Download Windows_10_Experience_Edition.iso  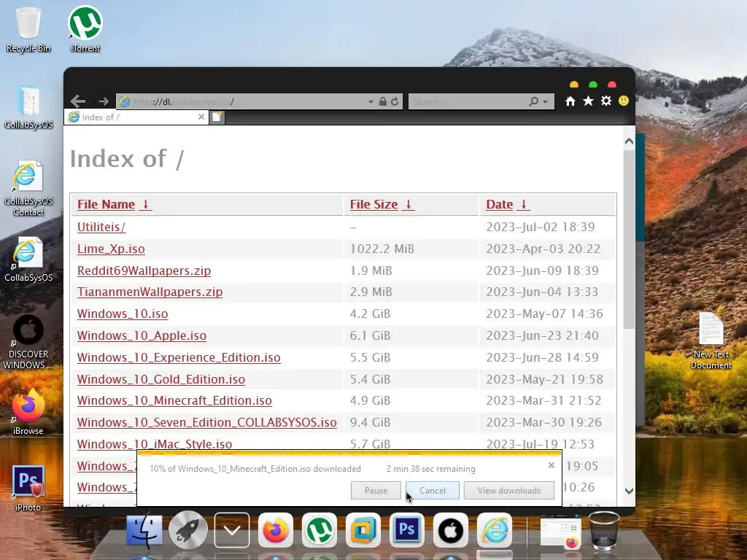[x=179, y=357]
